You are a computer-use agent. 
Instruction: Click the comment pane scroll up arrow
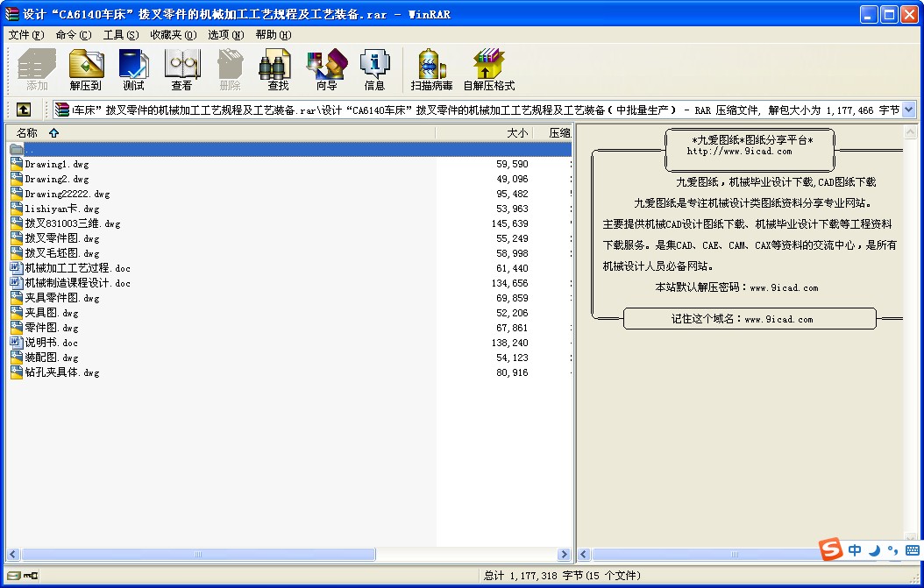[x=911, y=132]
